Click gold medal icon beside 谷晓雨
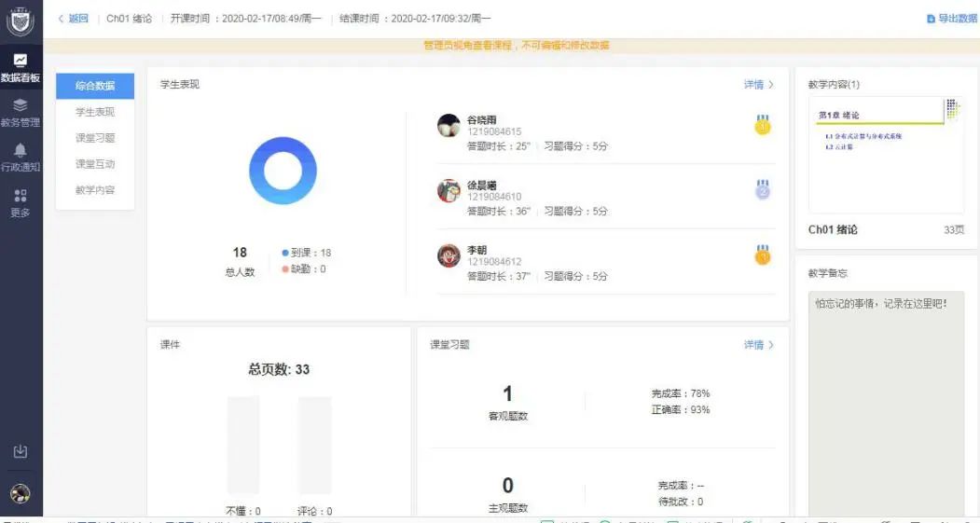The image size is (980, 523). tap(763, 124)
